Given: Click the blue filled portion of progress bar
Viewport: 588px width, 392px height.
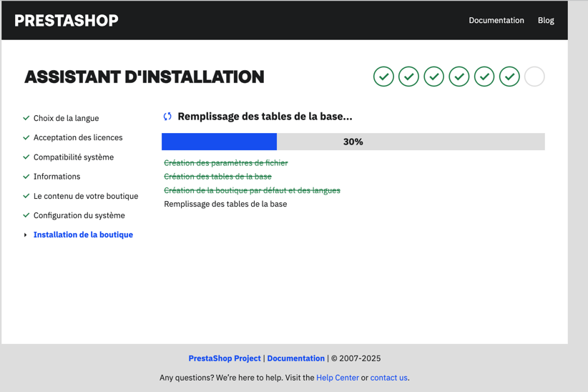Looking at the screenshot, I should 219,142.
